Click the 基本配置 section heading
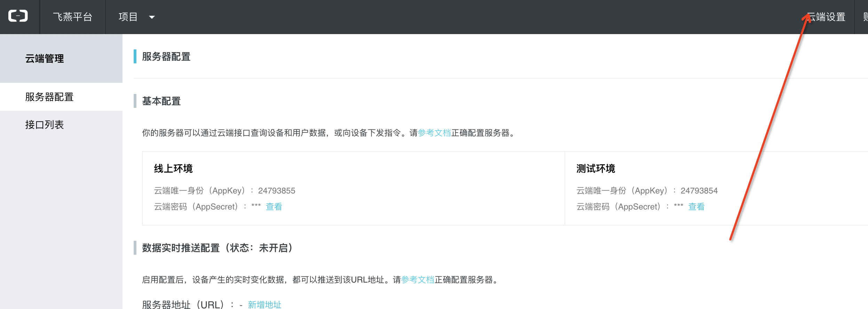Viewport: 868px width, 309px height. pyautogui.click(x=161, y=101)
